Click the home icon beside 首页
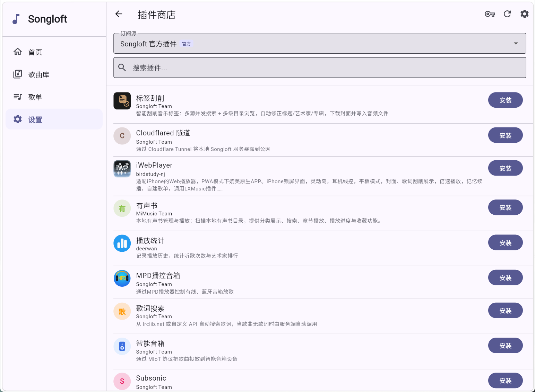 (x=18, y=52)
